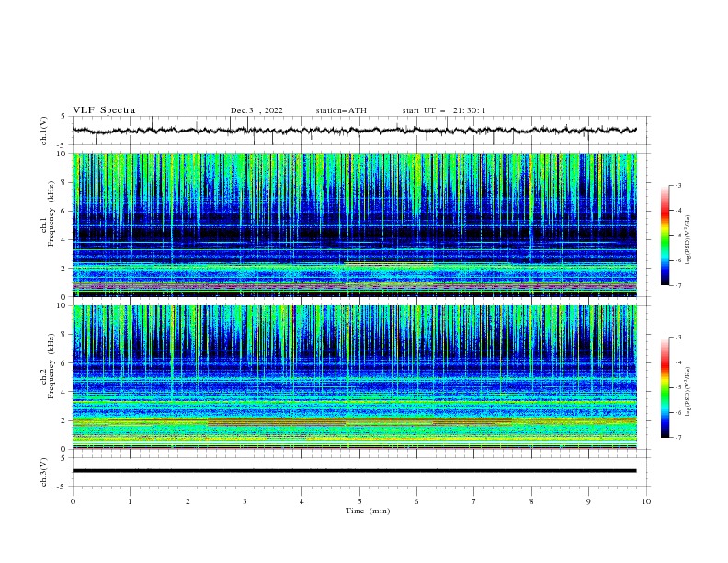728x563 pixels.
Task: Click the "Time (min)" x-axis label
Action: pos(368,511)
